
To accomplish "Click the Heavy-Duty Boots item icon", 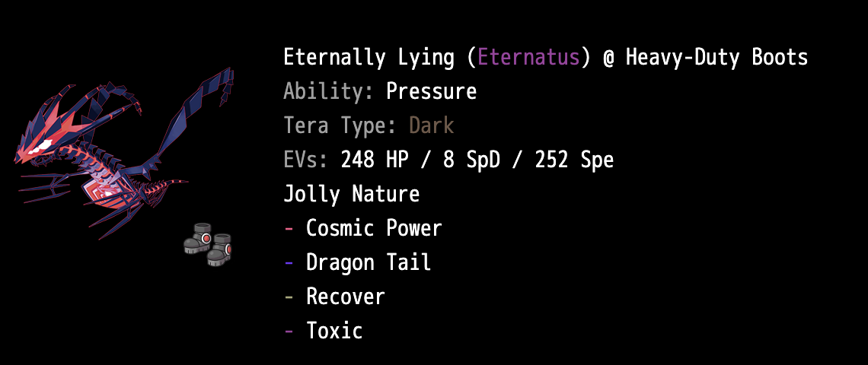I will pyautogui.click(x=208, y=243).
